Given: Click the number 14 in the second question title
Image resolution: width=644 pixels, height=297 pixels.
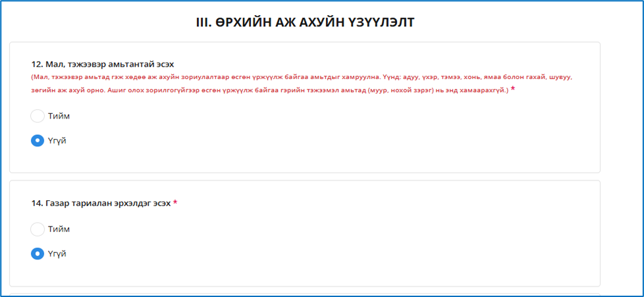Looking at the screenshot, I should [36, 203].
